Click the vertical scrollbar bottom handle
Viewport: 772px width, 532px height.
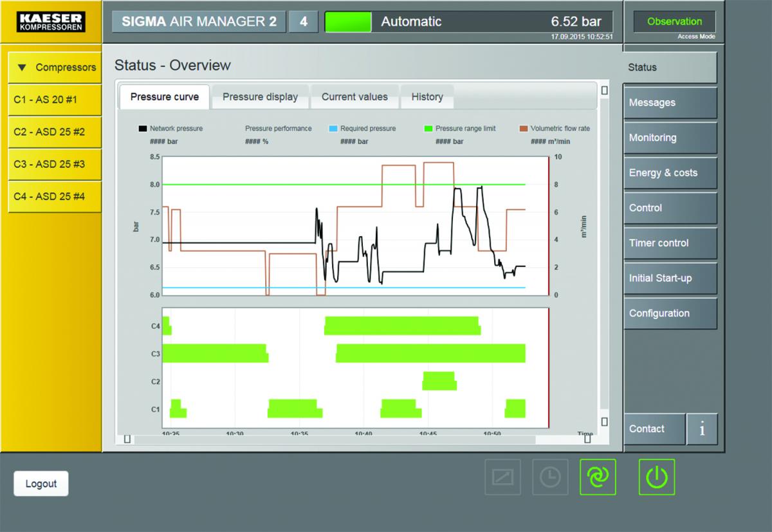click(x=604, y=422)
